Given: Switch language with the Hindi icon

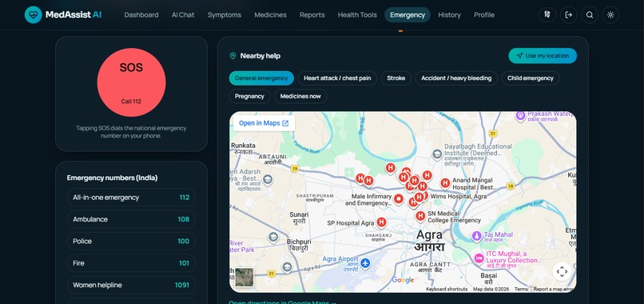Looking at the screenshot, I should click(x=547, y=15).
